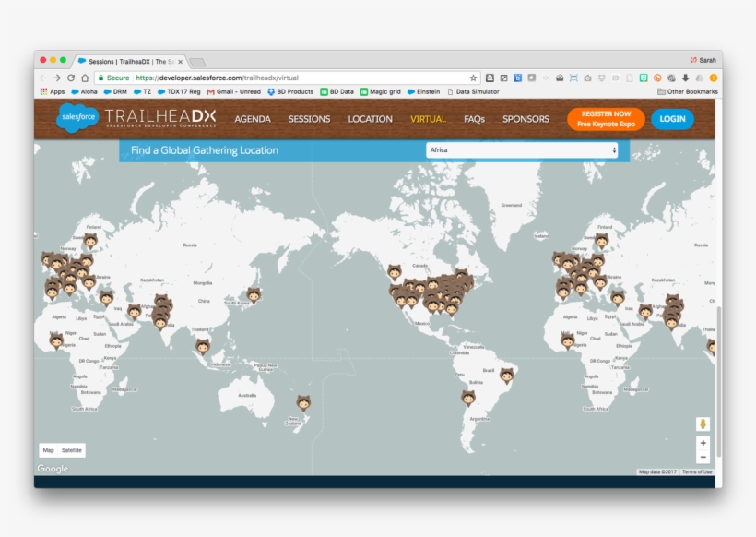Go back using browser back arrow
The width and height of the screenshot is (756, 537).
[43, 78]
